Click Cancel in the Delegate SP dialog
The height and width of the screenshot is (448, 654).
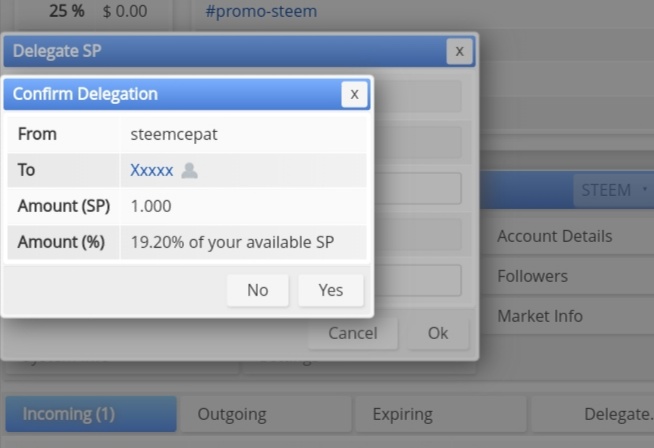pos(353,333)
